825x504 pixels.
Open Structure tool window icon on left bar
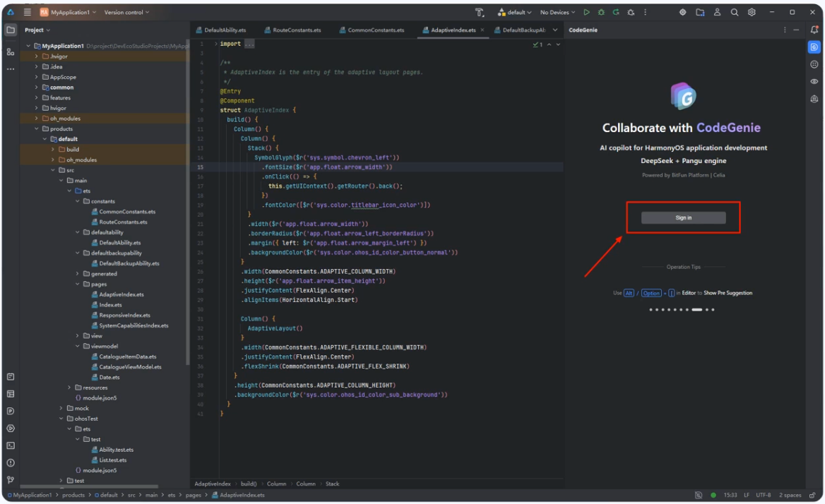pyautogui.click(x=11, y=52)
